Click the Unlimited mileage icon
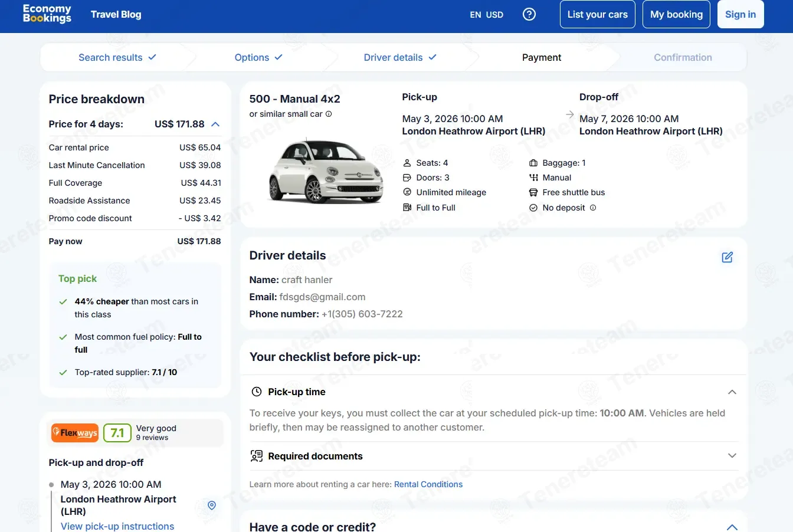Viewport: 793px width, 532px height. click(407, 192)
